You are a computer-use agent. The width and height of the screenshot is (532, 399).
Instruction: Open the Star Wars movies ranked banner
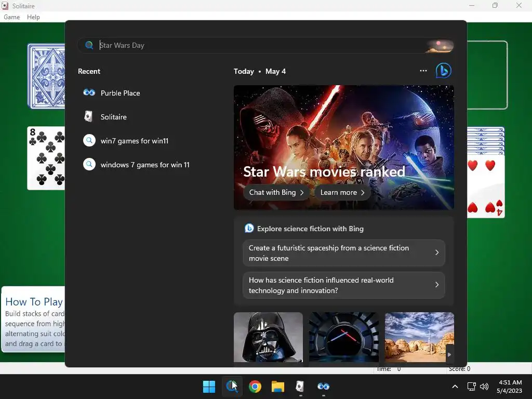[344, 147]
